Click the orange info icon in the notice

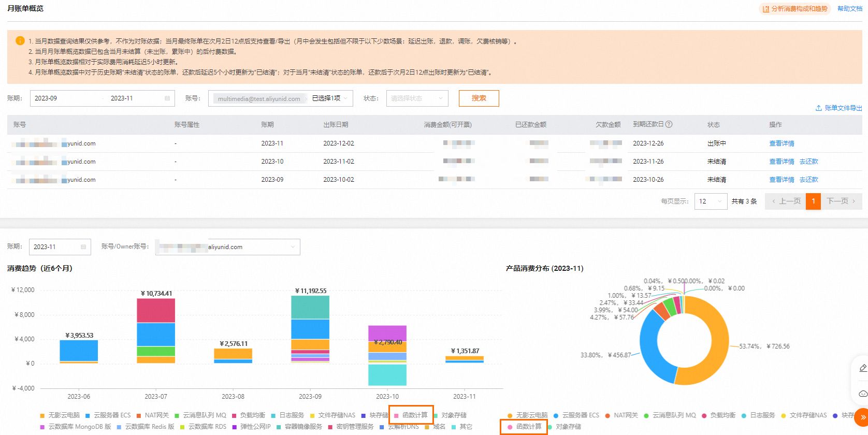point(20,40)
